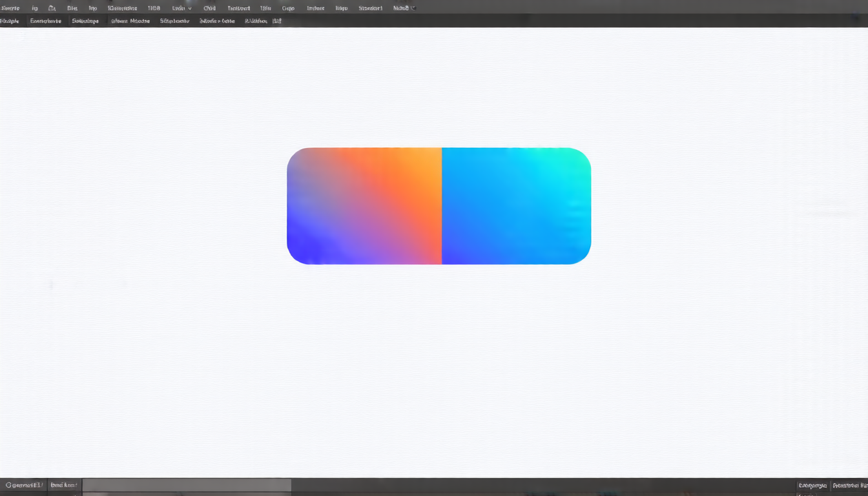Select the third tab in the secondary toolbar

tap(85, 21)
